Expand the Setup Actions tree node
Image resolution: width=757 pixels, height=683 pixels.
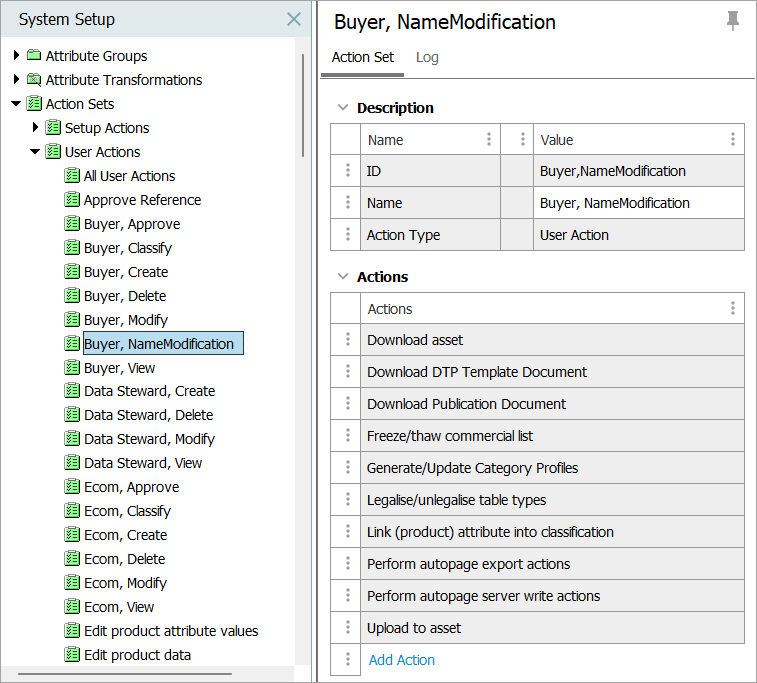(x=36, y=128)
